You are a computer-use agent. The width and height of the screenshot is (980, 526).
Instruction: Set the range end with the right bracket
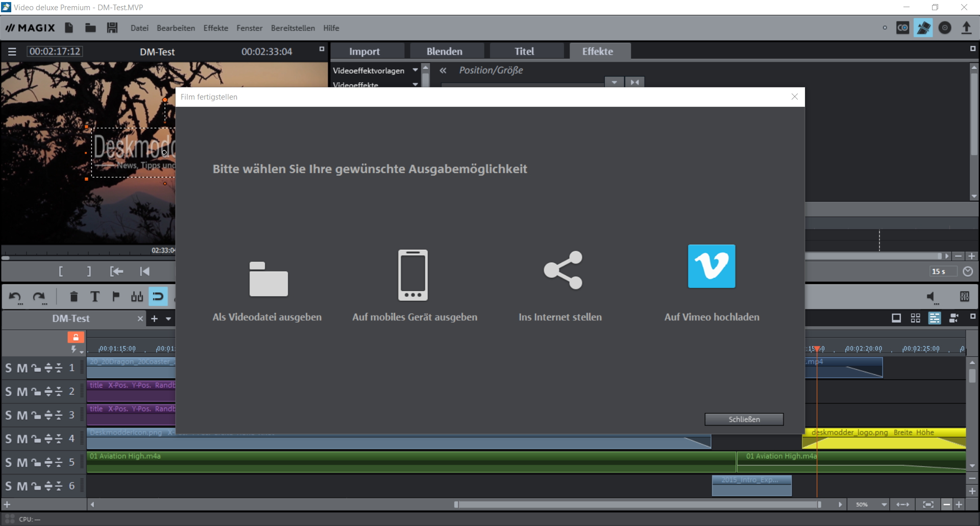click(89, 271)
